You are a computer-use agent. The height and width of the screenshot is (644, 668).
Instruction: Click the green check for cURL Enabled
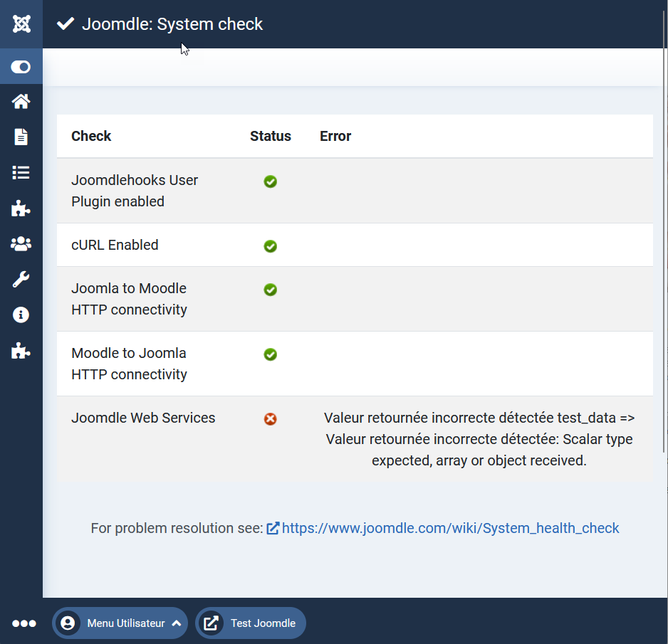[x=270, y=246]
